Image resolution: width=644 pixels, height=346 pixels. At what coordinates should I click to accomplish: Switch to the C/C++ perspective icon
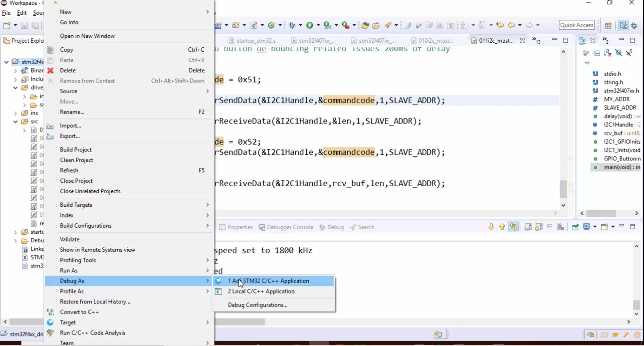tap(624, 25)
